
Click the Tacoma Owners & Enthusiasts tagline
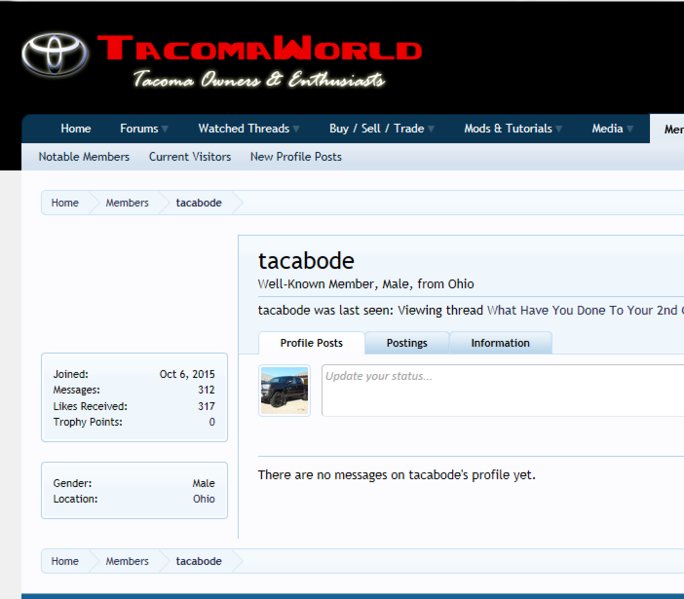tap(259, 79)
